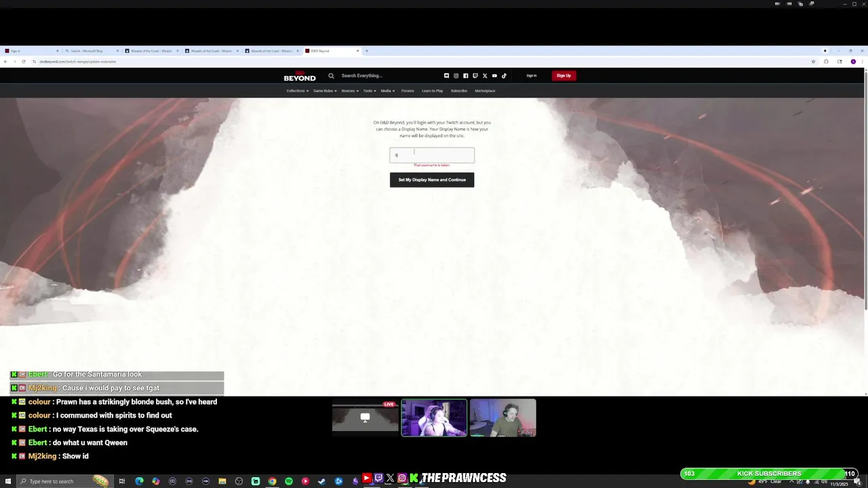The height and width of the screenshot is (488, 868).
Task: Click the Sign In link
Action: pyautogui.click(x=532, y=76)
